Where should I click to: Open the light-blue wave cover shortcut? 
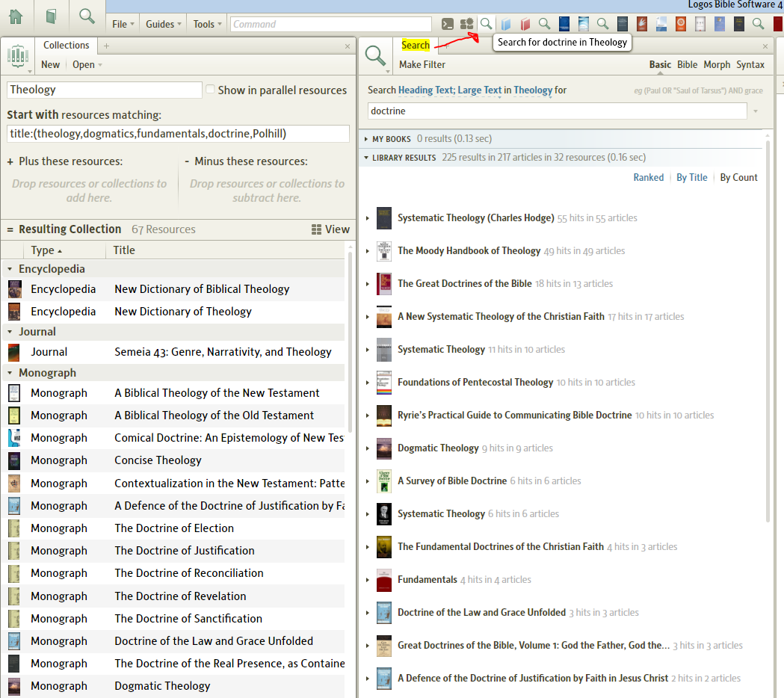coord(584,24)
